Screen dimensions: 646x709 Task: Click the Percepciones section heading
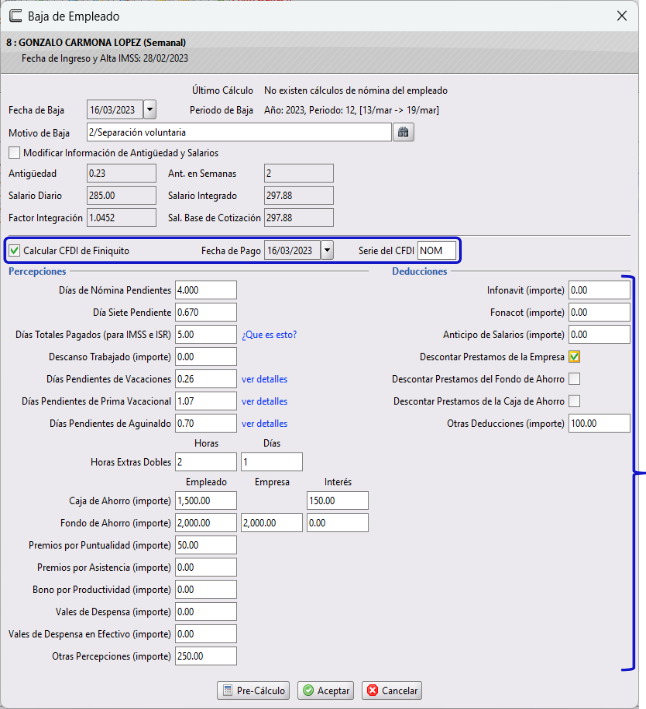[37, 271]
